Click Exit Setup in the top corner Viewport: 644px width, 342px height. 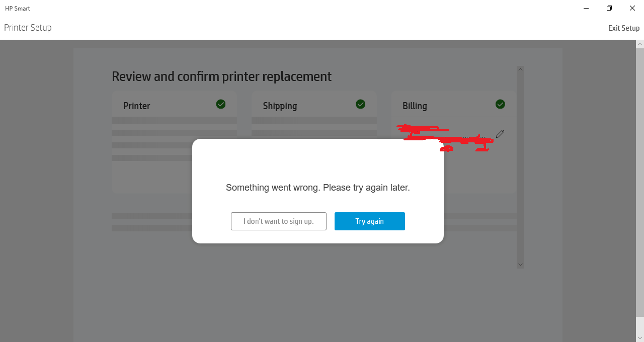(x=623, y=28)
